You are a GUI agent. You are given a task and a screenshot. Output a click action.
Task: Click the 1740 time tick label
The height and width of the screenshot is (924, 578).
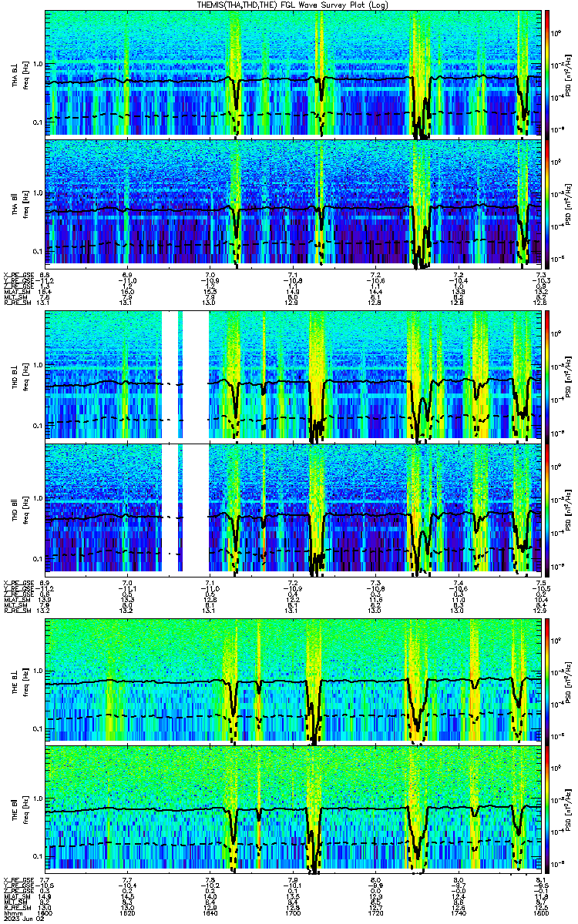click(x=458, y=914)
